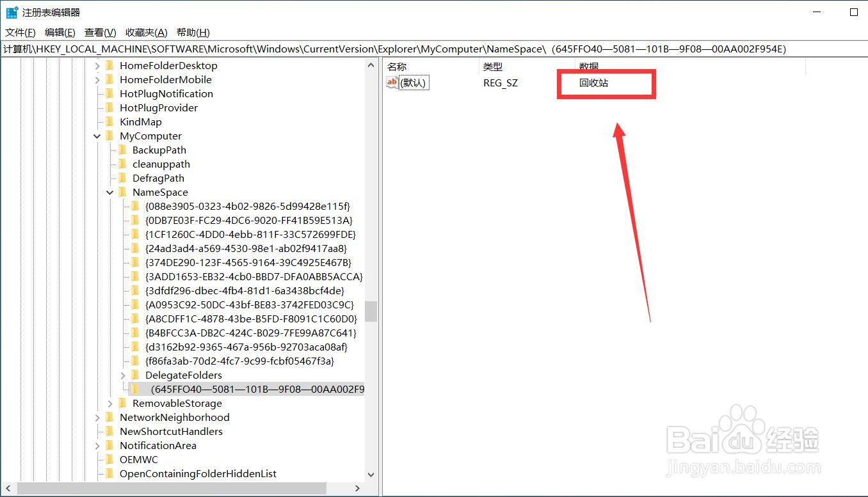
Task: Select the {24ad3ad4-a569-4530-98e1-ab02f9417aa8} key
Action: click(246, 248)
